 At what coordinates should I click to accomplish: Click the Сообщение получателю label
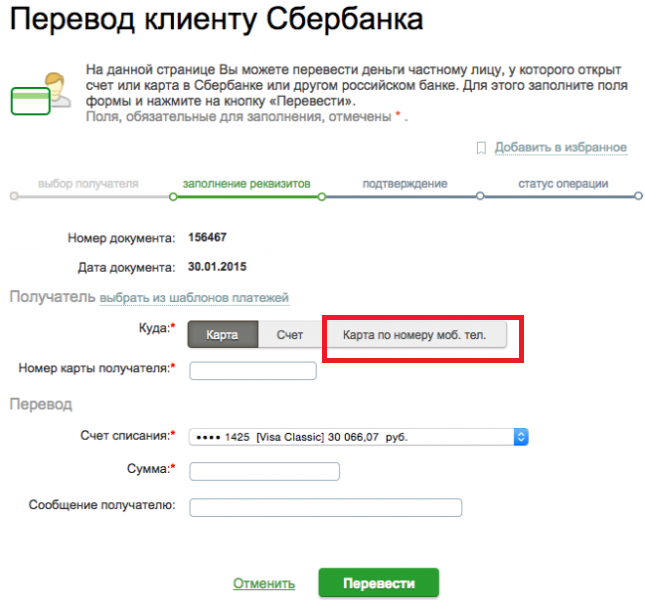[x=102, y=505]
